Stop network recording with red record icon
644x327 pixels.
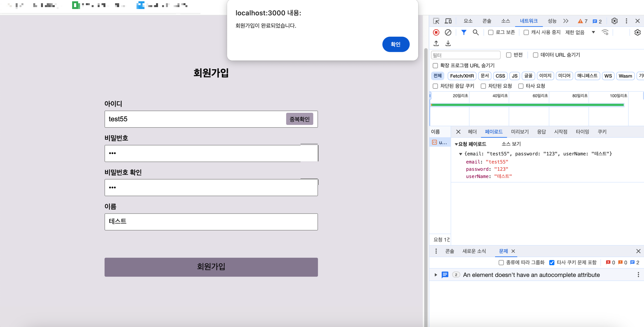pyautogui.click(x=436, y=32)
